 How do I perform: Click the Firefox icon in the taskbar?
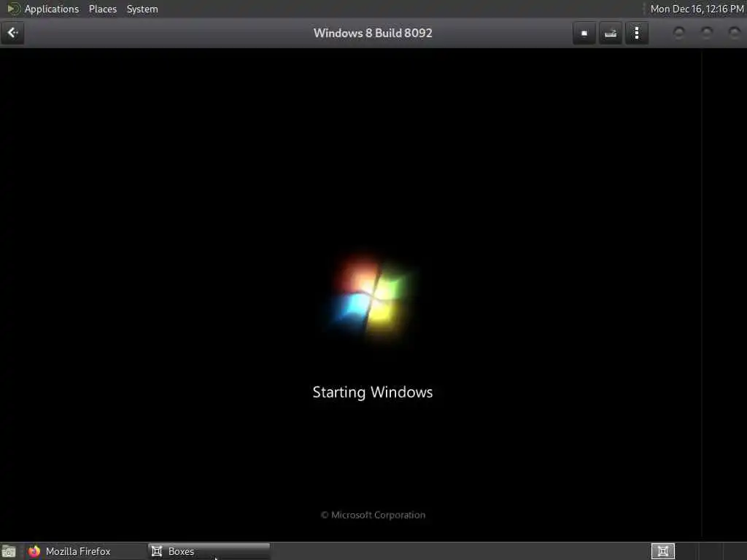[x=34, y=551]
